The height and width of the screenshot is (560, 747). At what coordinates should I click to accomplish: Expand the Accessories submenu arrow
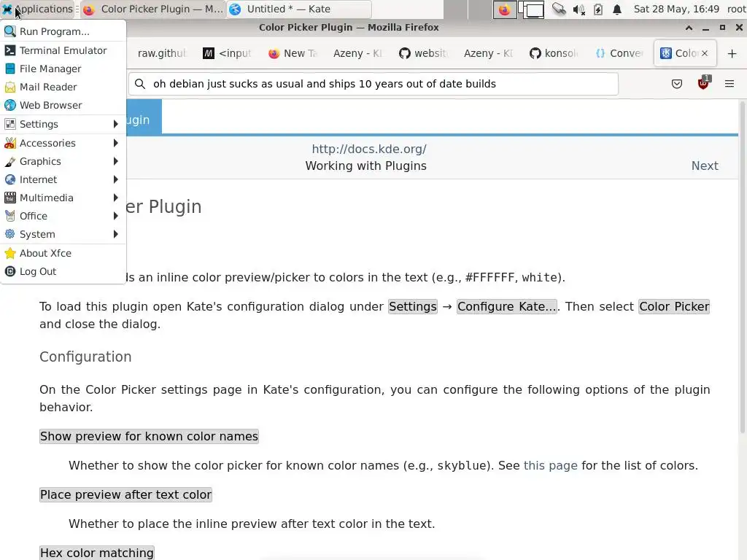(116, 143)
